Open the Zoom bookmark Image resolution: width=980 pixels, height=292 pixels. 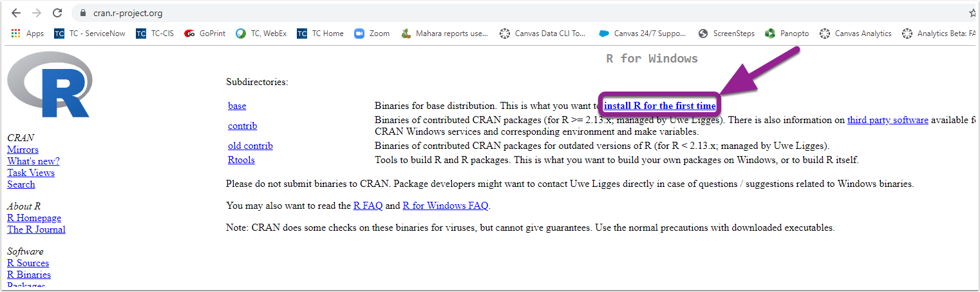click(x=372, y=34)
